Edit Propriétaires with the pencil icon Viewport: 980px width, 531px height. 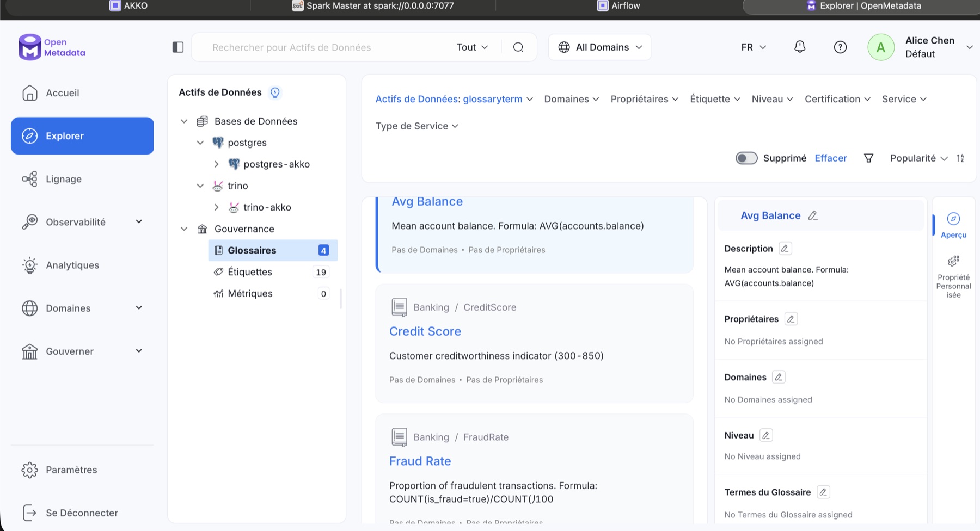791,319
